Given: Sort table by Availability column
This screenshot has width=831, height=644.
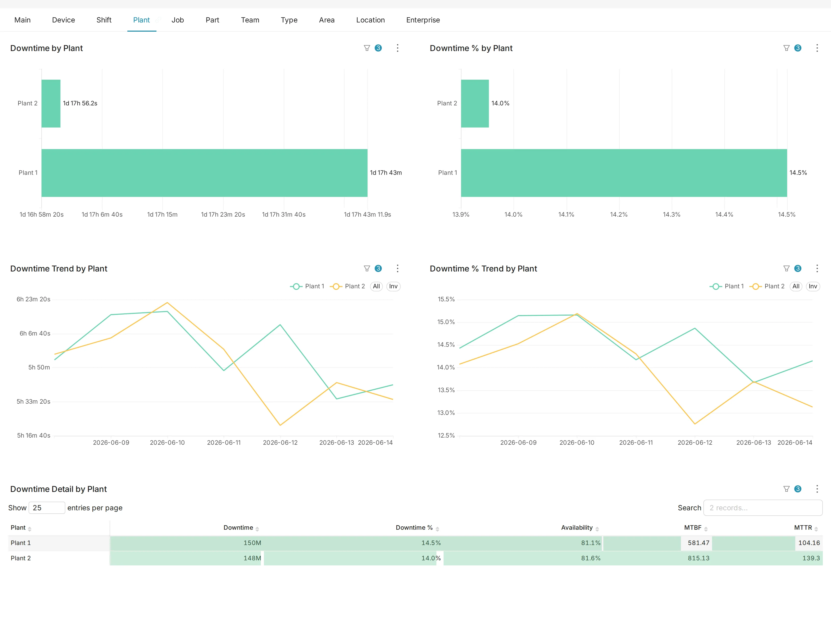Looking at the screenshot, I should coord(597,529).
